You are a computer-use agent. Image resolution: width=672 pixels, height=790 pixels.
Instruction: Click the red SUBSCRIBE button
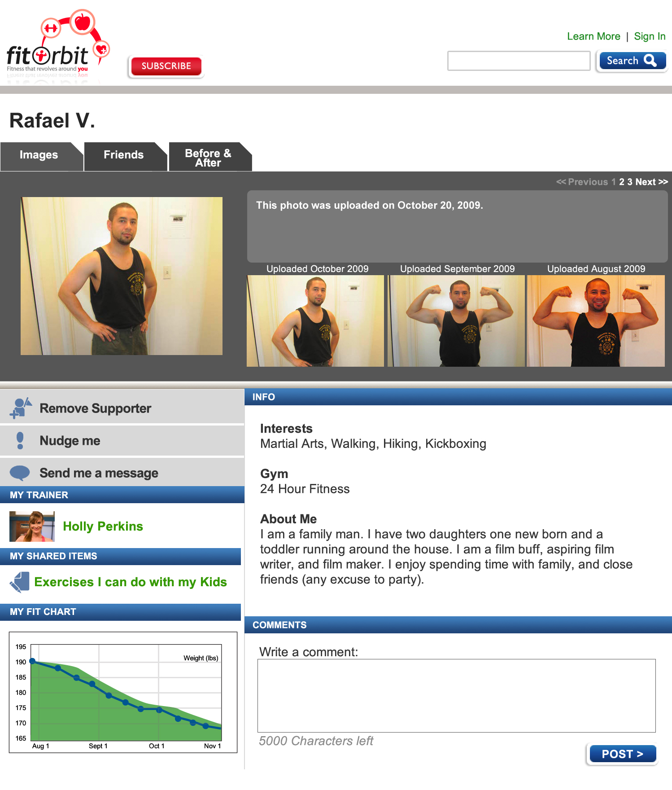(166, 66)
